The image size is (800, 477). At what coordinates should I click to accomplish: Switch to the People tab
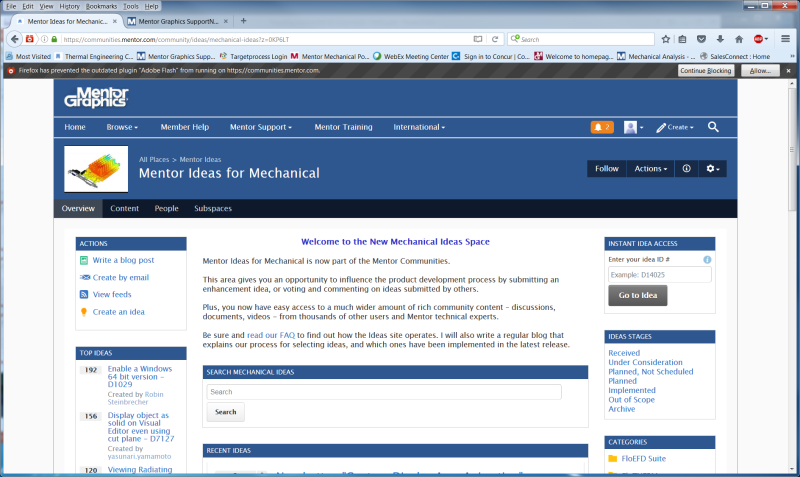[x=166, y=209]
